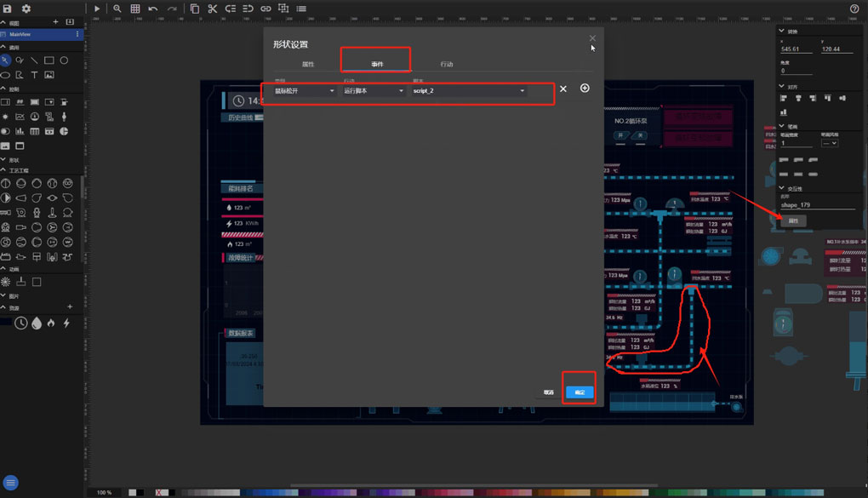This screenshot has width=868, height=498.
Task: Delete the event row with X icon
Action: point(562,89)
